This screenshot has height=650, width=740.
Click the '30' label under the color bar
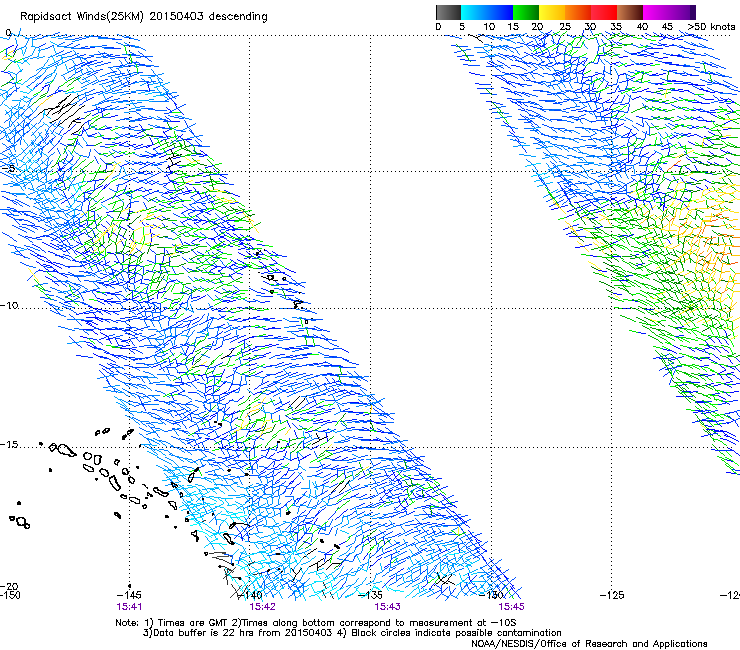(590, 27)
